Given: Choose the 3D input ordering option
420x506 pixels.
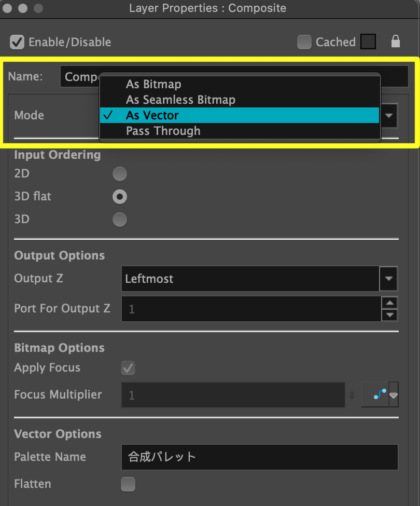Looking at the screenshot, I should [120, 220].
